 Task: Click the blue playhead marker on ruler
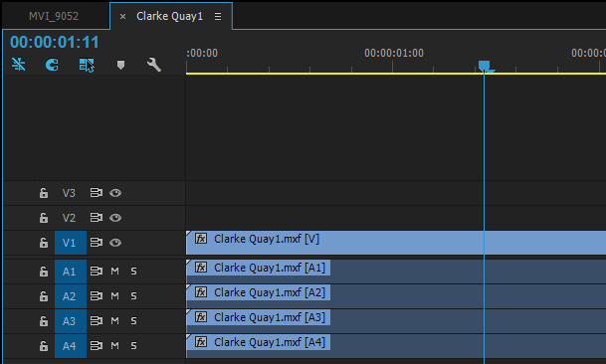(x=485, y=66)
